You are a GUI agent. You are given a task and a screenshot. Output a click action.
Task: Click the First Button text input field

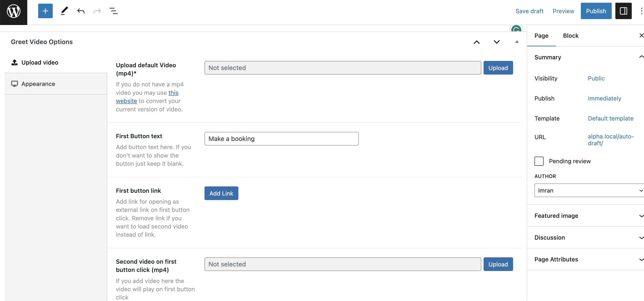(x=281, y=139)
